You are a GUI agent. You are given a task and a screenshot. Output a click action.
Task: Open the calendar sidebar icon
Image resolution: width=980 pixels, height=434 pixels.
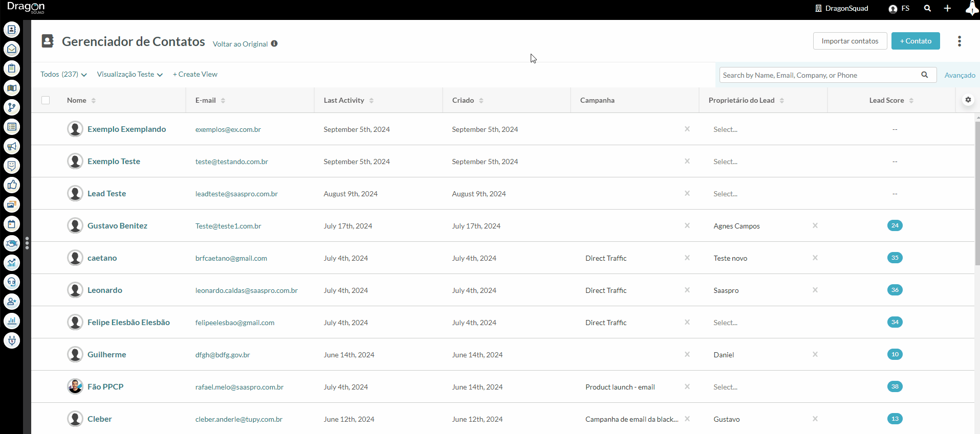coord(12,224)
